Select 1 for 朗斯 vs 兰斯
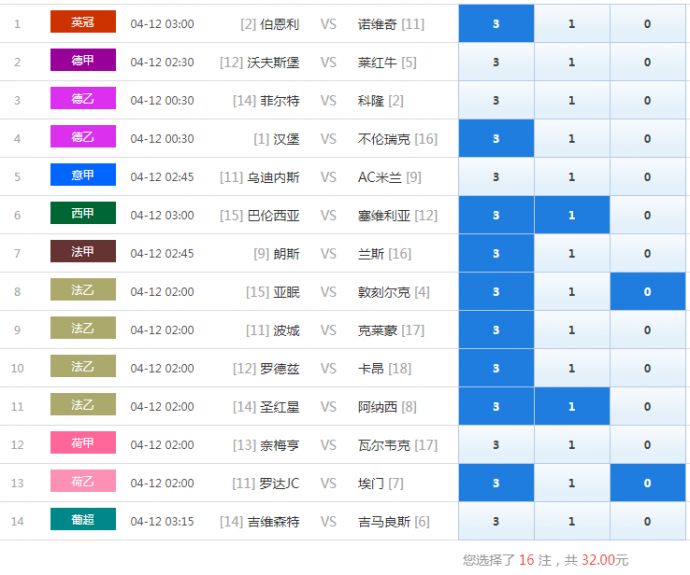690x575 pixels. [x=572, y=253]
